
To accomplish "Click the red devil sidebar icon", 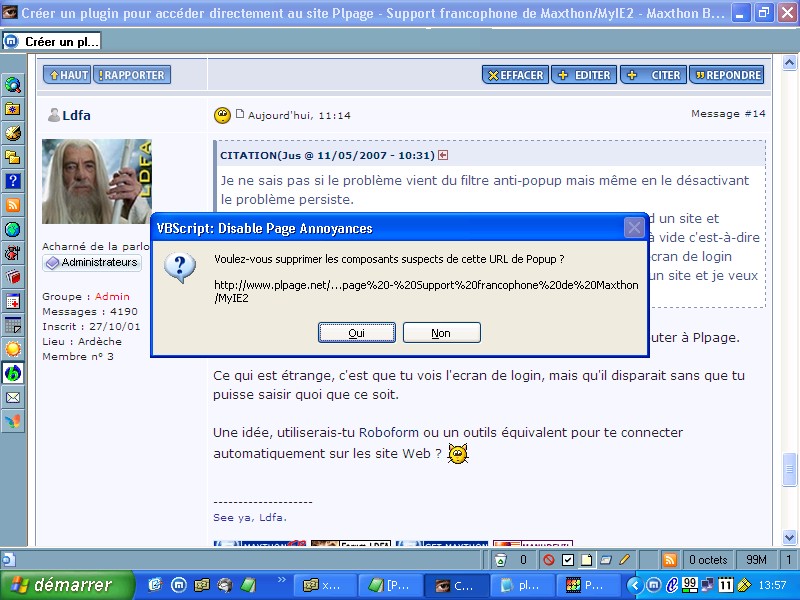I will pyautogui.click(x=13, y=253).
